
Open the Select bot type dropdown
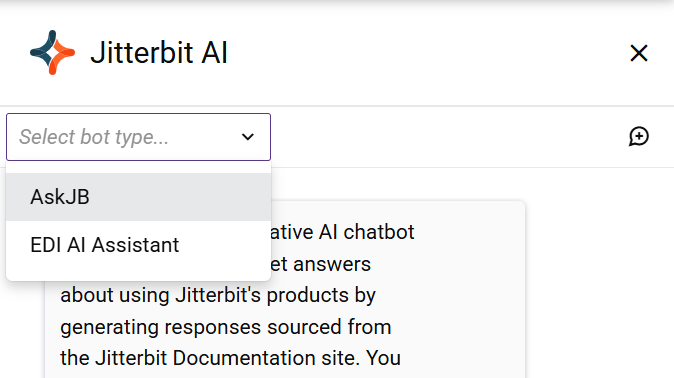138,137
